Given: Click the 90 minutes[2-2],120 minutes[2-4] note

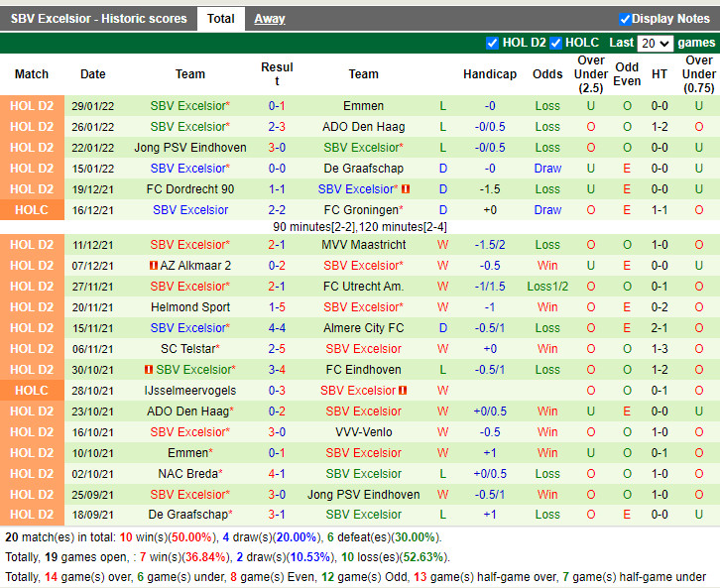Looking at the screenshot, I should 360,227.
